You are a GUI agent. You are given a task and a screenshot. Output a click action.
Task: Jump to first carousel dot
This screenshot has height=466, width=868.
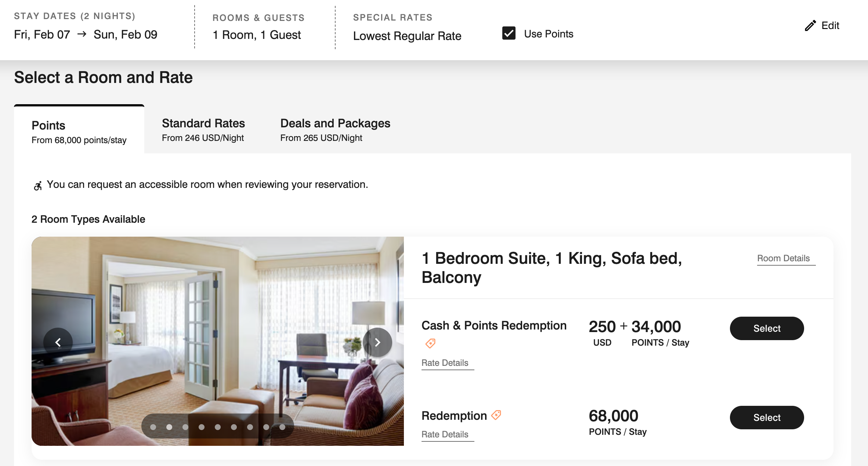point(153,427)
